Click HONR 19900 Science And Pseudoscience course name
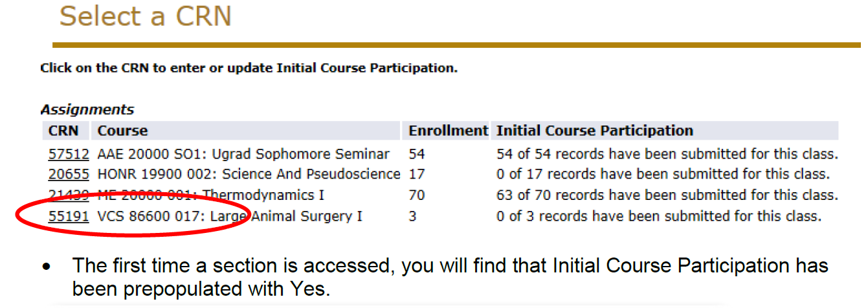The height and width of the screenshot is (308, 868). click(x=249, y=174)
